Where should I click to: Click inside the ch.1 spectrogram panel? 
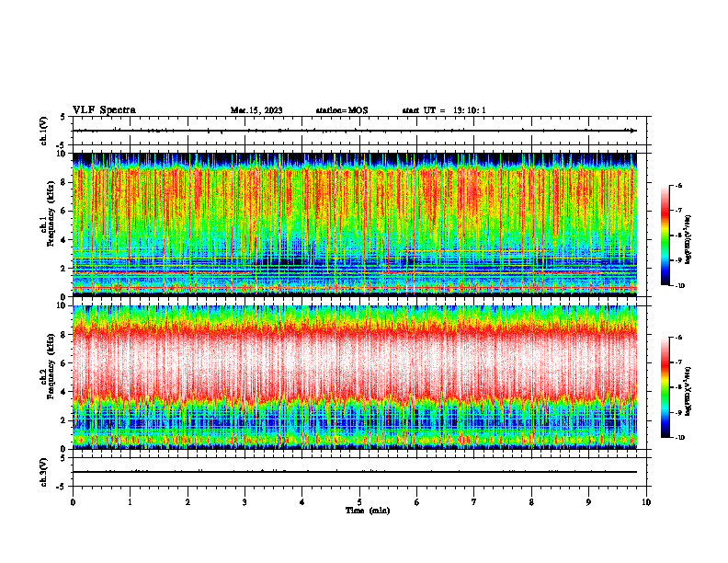[355, 224]
